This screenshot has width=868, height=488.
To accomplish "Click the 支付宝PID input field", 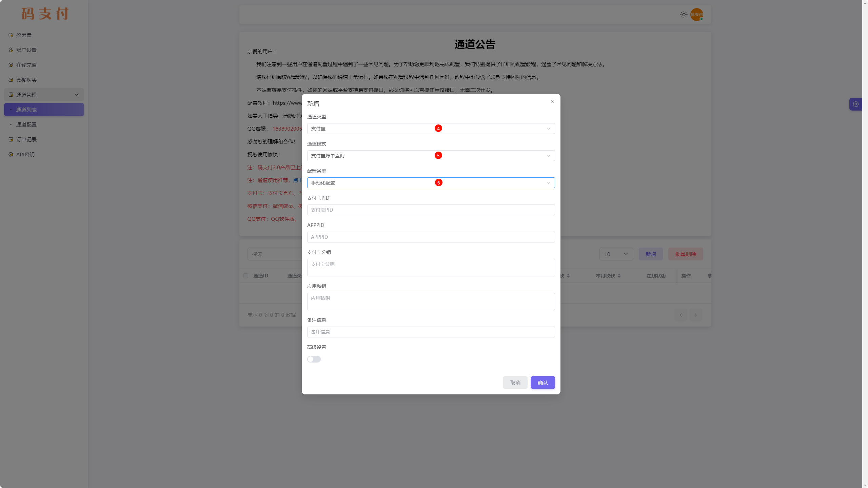I will tap(431, 210).
